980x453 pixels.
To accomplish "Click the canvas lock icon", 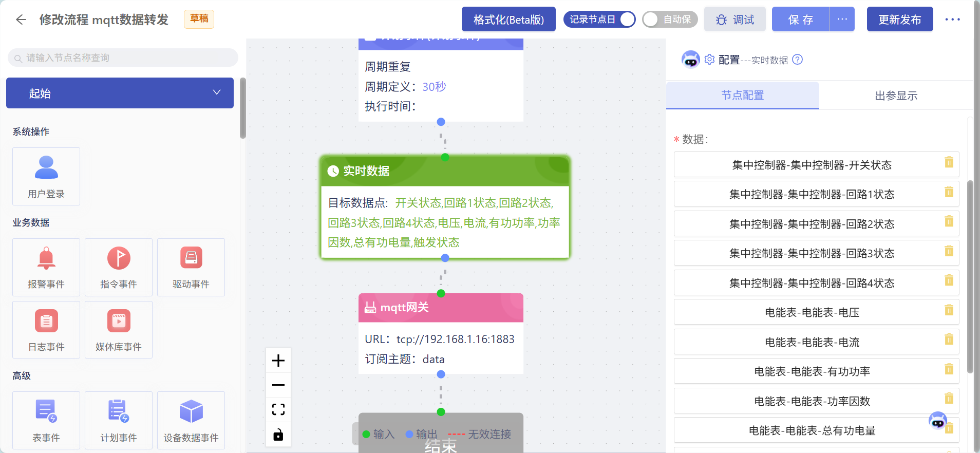I will coord(278,435).
